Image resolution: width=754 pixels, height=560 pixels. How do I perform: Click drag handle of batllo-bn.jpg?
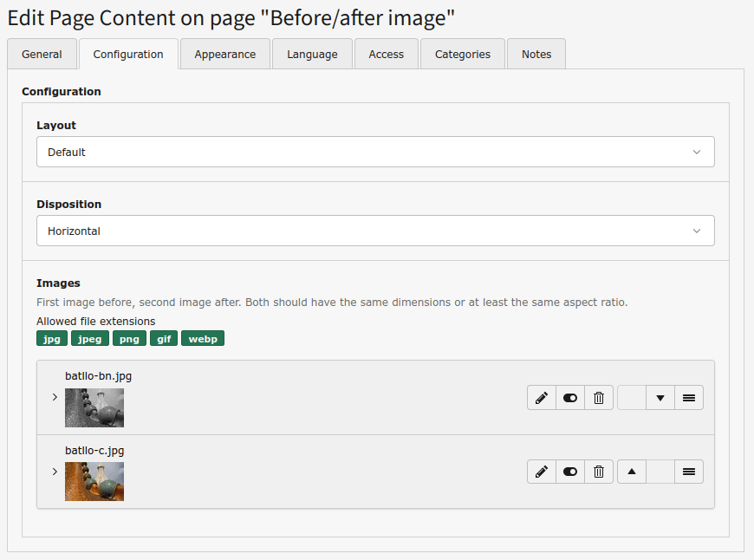[x=689, y=398]
